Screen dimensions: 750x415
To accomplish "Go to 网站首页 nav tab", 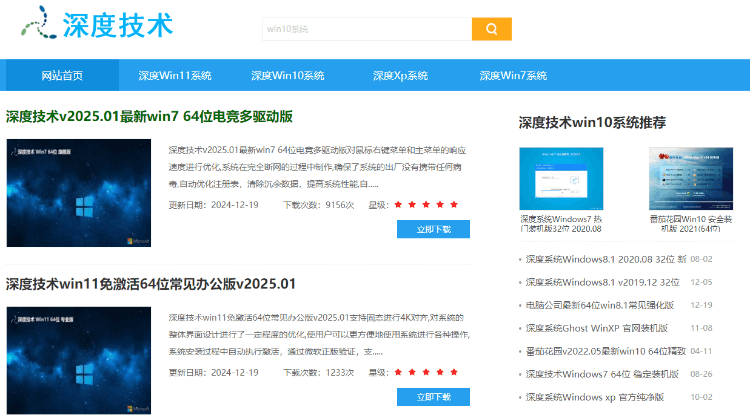I will pyautogui.click(x=62, y=76).
